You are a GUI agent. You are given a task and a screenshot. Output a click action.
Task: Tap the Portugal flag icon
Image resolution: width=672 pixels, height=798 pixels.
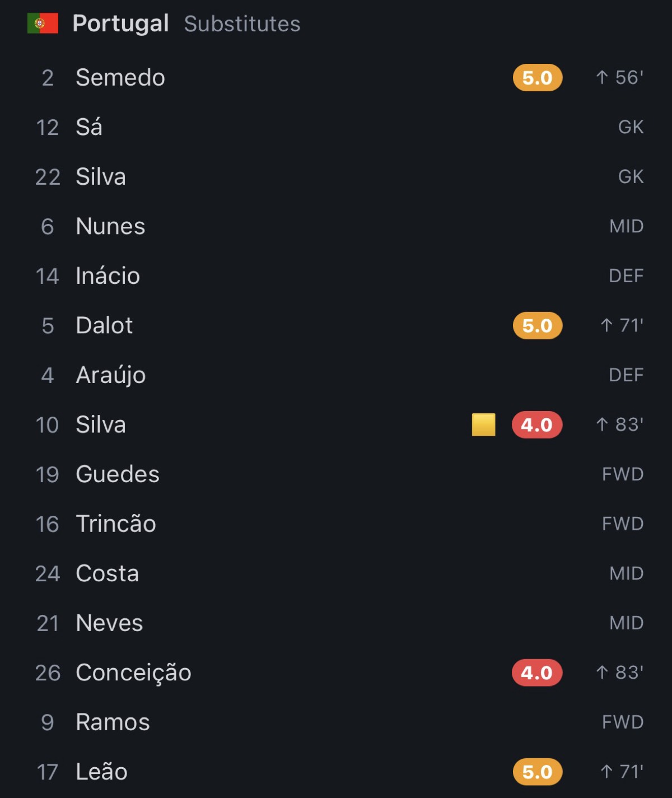[x=43, y=24]
